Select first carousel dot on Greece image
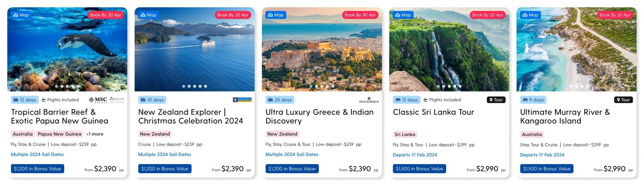Image resolution: width=644 pixels, height=185 pixels. pyautogui.click(x=311, y=86)
